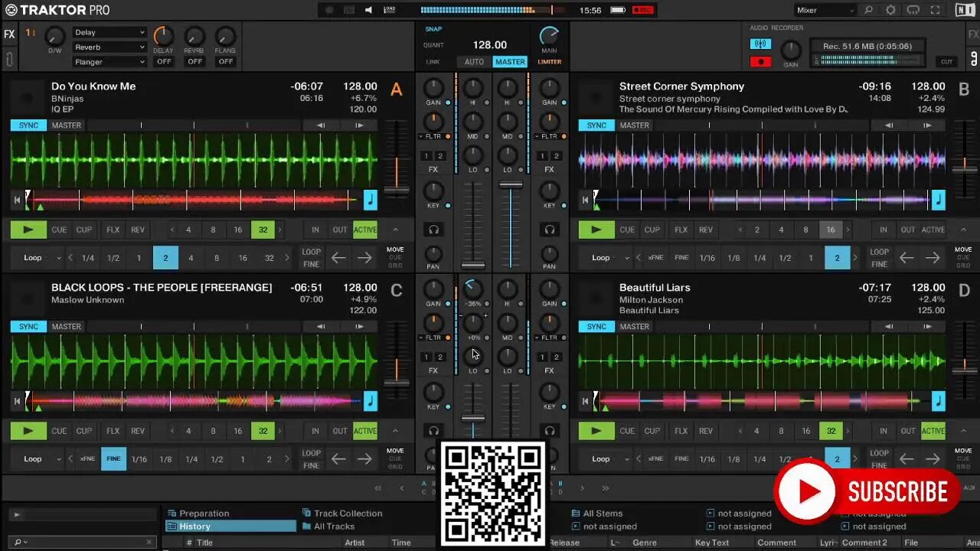Toggle Delay effect OFF button
This screenshot has height=551, width=980.
[164, 61]
